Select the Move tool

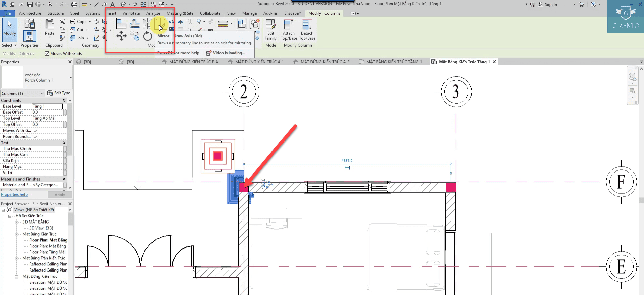pos(121,36)
